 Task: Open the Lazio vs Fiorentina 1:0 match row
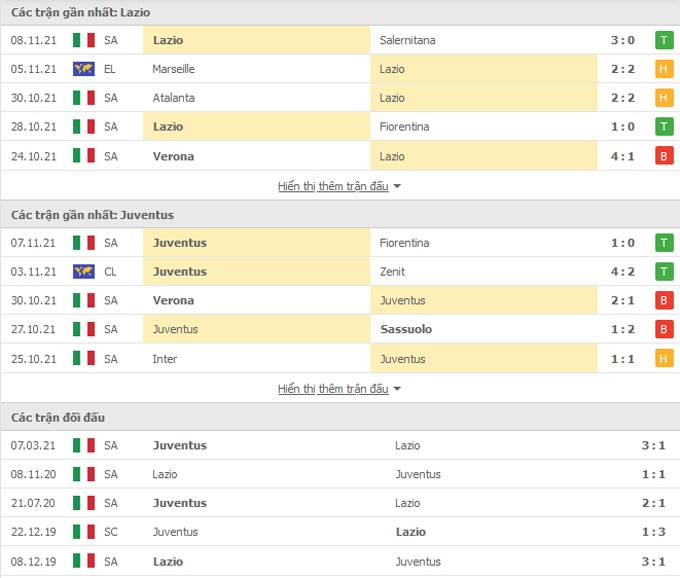coord(340,127)
